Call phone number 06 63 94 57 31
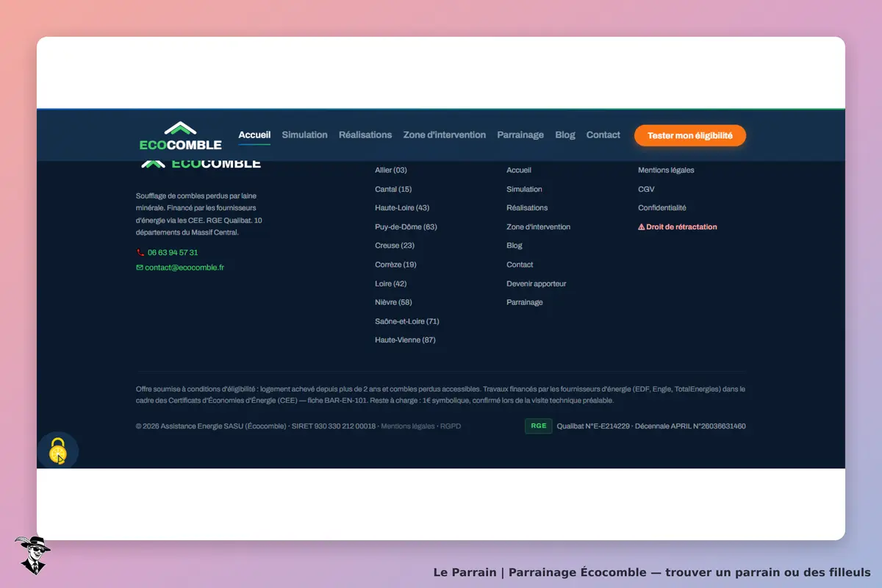Image resolution: width=882 pixels, height=588 pixels. (x=173, y=252)
